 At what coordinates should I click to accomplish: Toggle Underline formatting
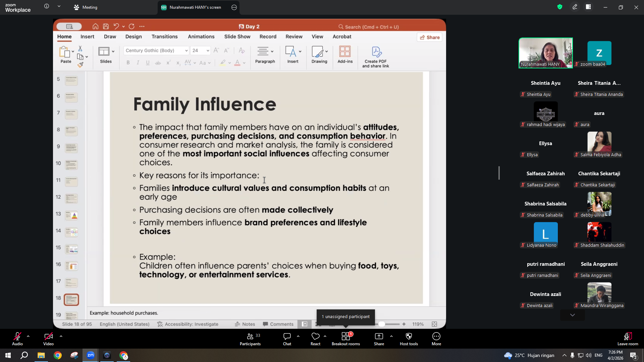tap(148, 63)
